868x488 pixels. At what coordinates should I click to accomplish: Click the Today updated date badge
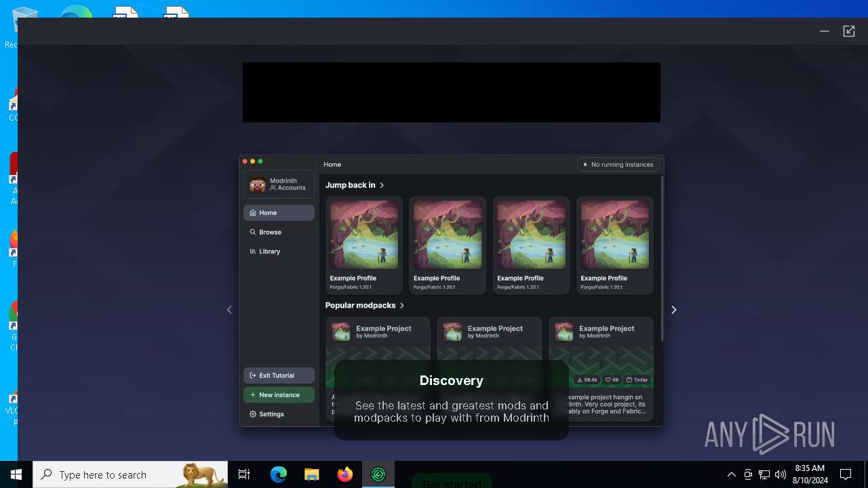(x=637, y=380)
